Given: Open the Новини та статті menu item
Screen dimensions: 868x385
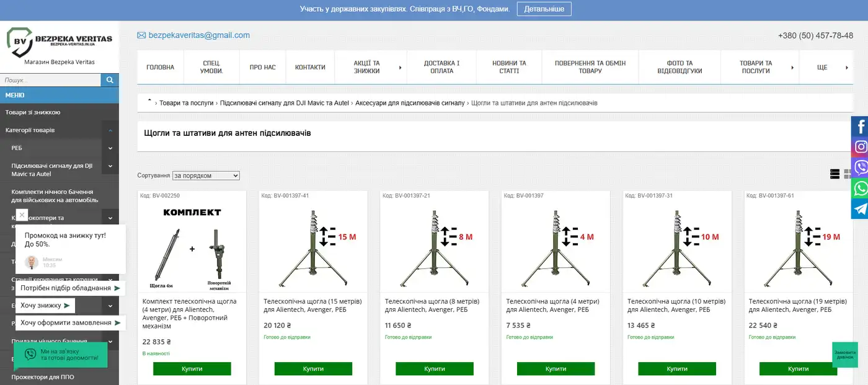Looking at the screenshot, I should point(509,67).
